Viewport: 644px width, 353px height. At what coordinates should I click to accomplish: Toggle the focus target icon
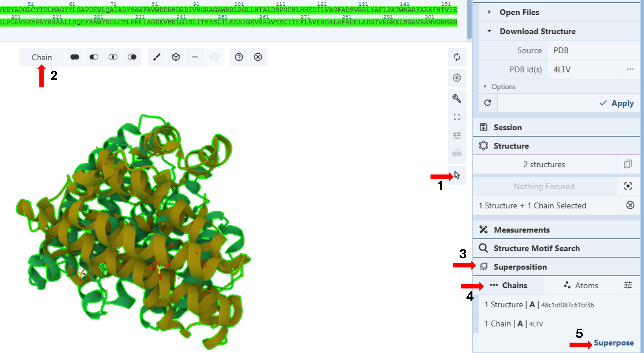[628, 186]
